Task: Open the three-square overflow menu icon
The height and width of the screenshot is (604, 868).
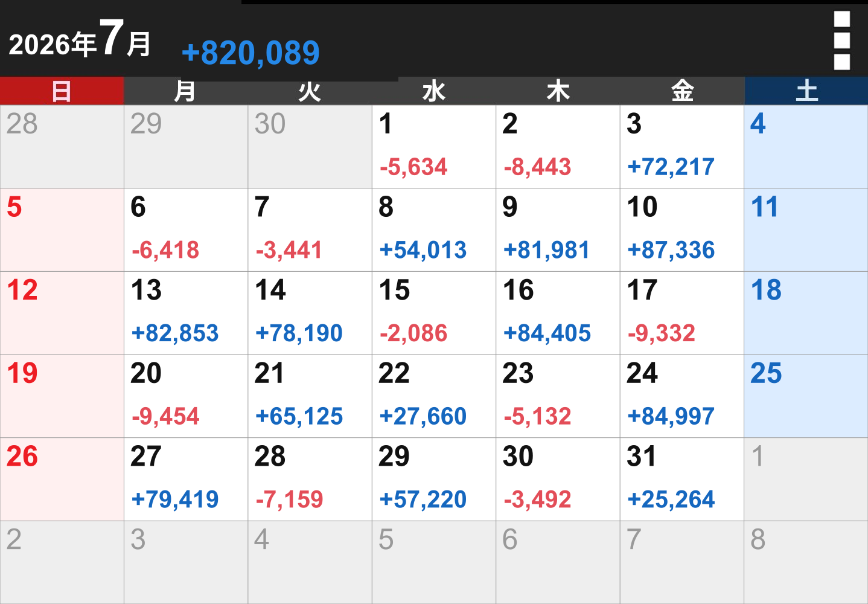Action: 841,40
